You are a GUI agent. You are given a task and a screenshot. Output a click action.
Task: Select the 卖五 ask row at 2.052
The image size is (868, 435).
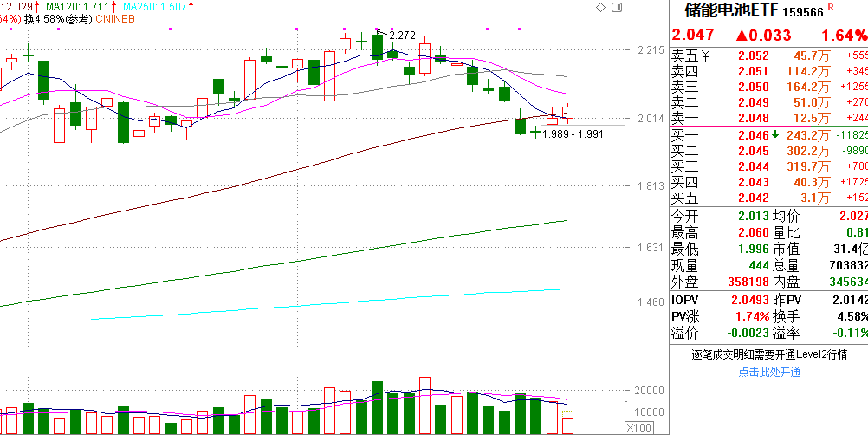point(769,55)
